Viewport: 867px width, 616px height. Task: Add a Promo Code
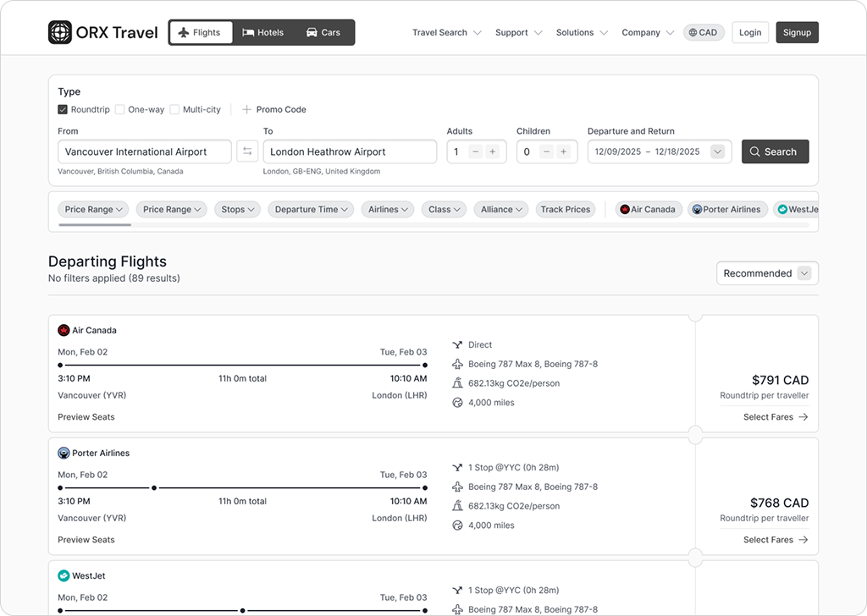pos(274,109)
